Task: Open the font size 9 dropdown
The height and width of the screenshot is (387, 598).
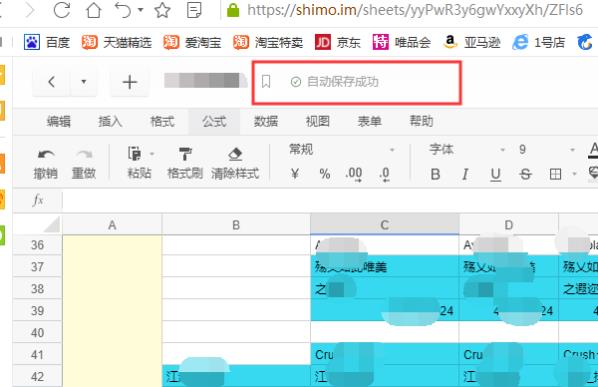Action: 547,149
